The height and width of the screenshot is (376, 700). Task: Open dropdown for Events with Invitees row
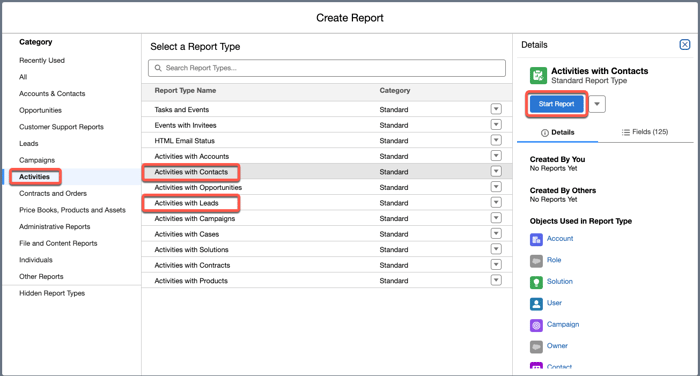[496, 125]
